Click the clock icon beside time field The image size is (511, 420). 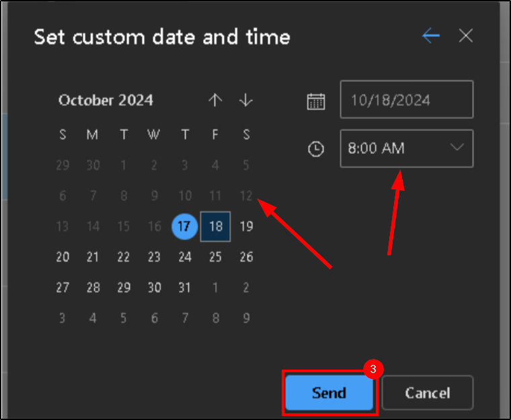click(x=316, y=149)
